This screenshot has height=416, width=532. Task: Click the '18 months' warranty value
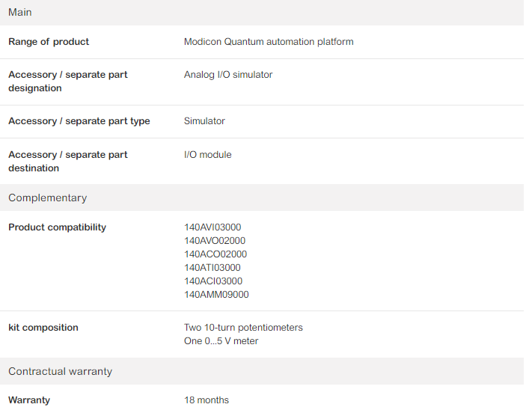207,400
